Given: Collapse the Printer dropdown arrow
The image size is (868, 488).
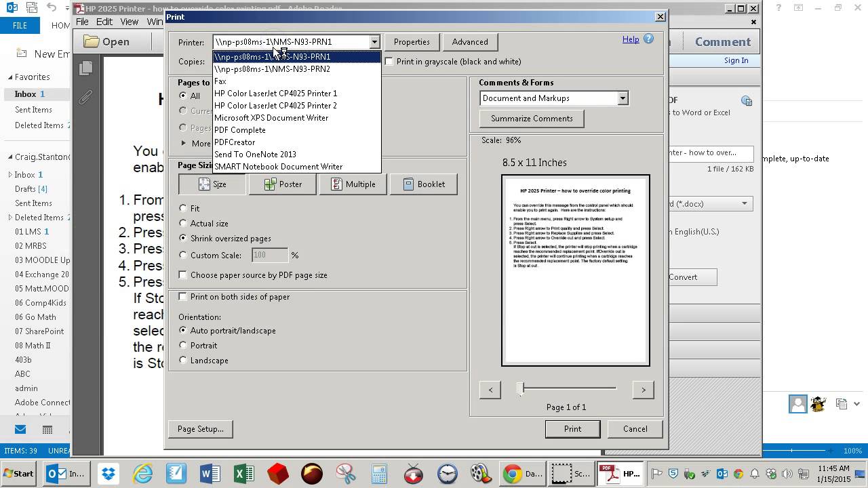Looking at the screenshot, I should coord(374,42).
